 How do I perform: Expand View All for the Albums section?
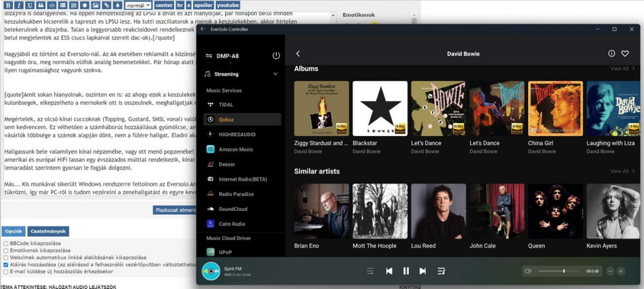pos(619,68)
